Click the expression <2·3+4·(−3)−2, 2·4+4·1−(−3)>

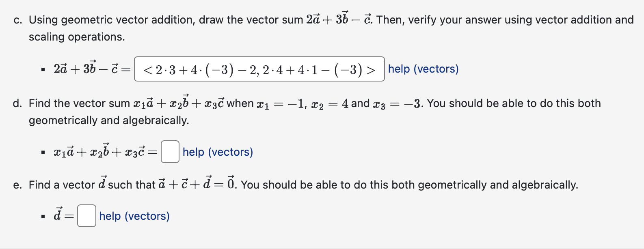tap(259, 70)
